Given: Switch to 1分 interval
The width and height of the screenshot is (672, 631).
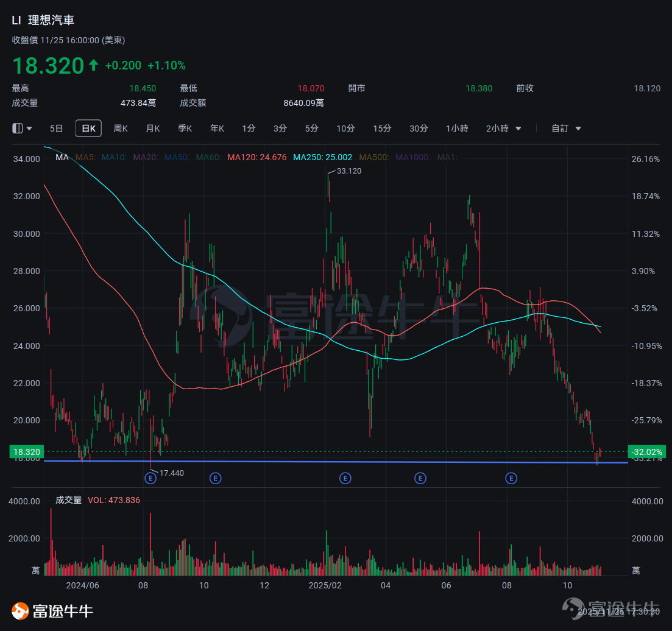Looking at the screenshot, I should coord(249,128).
